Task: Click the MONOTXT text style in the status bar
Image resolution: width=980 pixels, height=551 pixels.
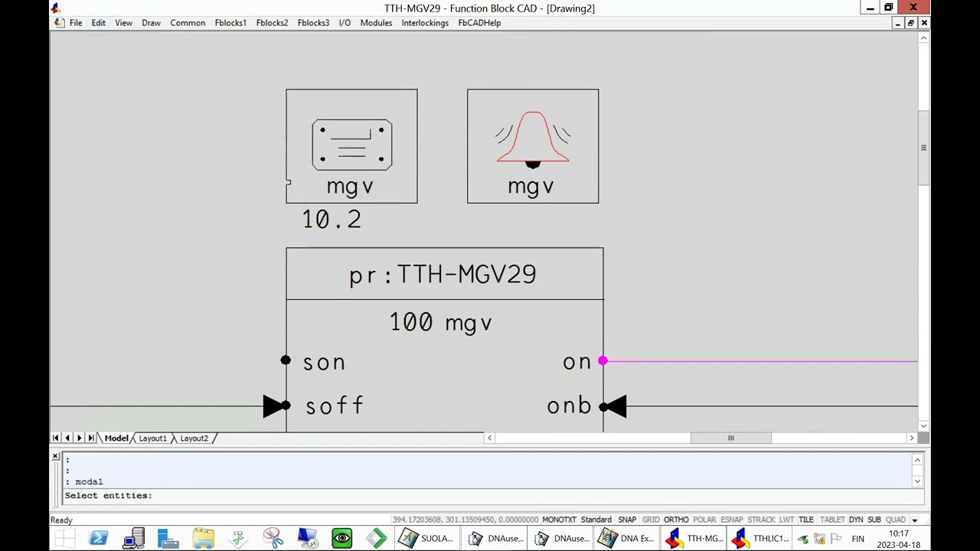Action: pyautogui.click(x=559, y=520)
